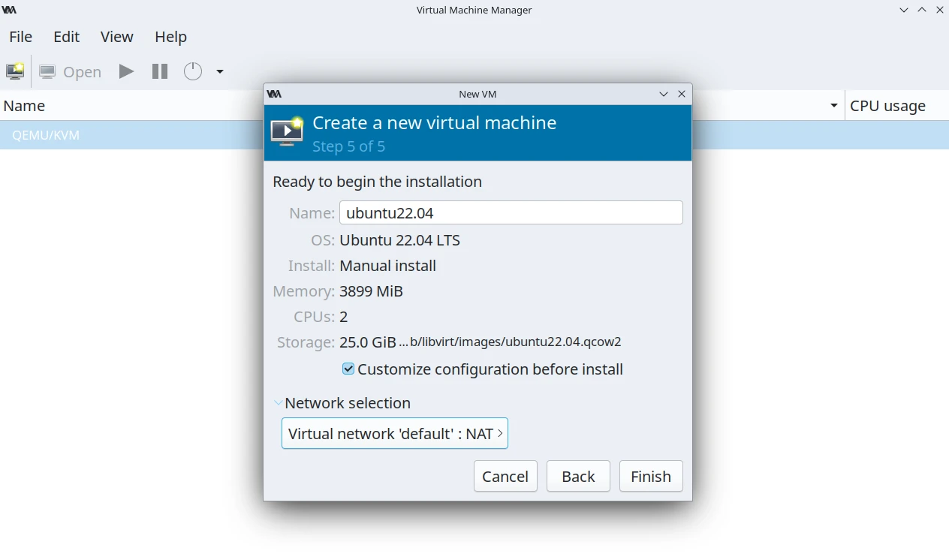Click the Shut Down power icon
Viewport: 949px width, 560px height.
(193, 71)
